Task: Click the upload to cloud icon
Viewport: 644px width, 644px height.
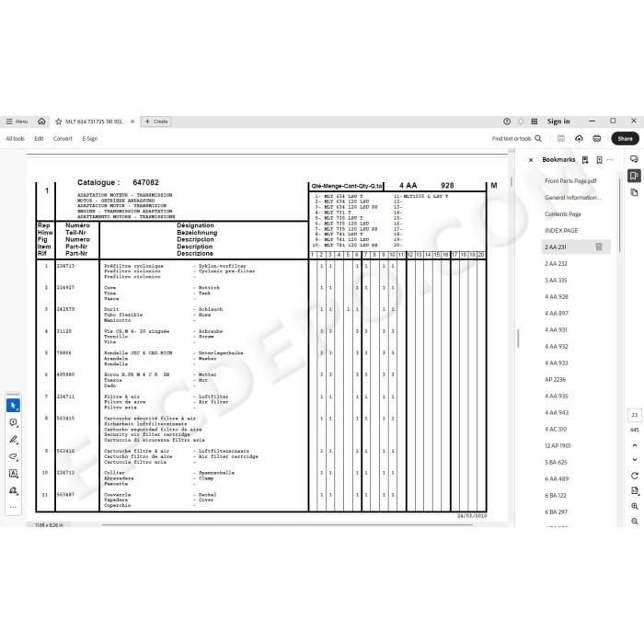Action: point(579,138)
